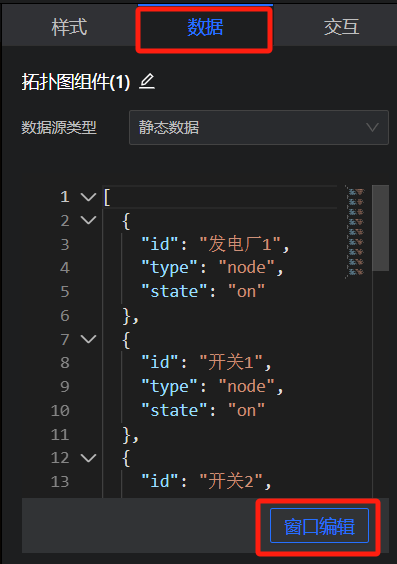Image resolution: width=397 pixels, height=564 pixels.
Task: Place cursor on the "开关2" value at line 13
Action: [231, 481]
